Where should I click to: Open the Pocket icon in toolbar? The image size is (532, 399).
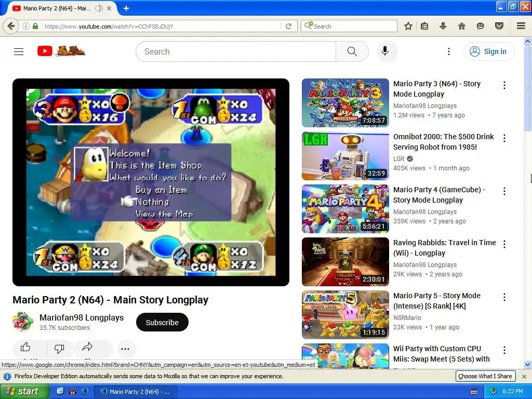pyautogui.click(x=499, y=26)
